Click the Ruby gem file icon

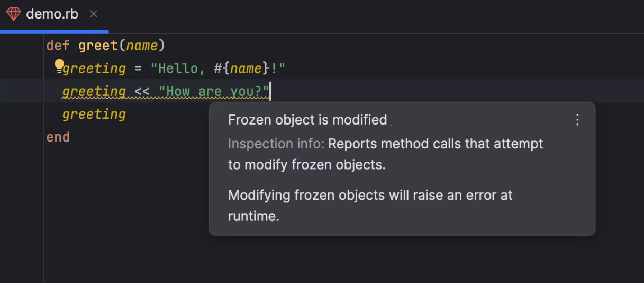point(14,14)
